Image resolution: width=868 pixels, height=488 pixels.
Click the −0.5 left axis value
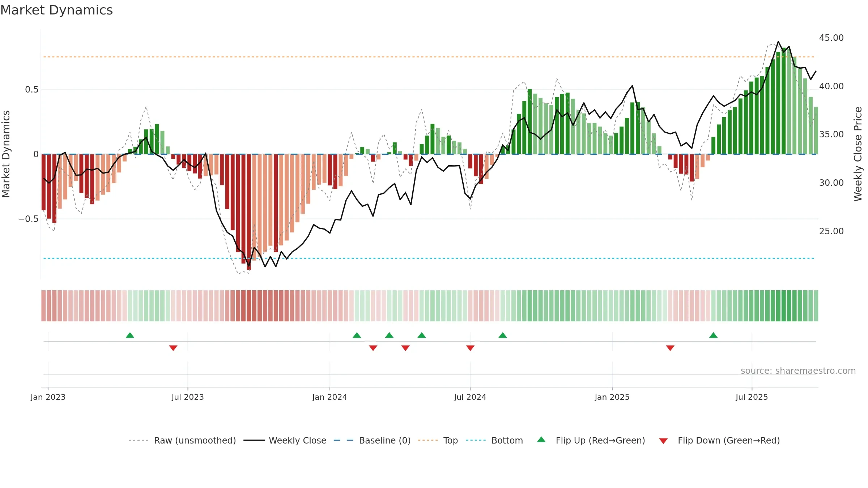tap(29, 219)
